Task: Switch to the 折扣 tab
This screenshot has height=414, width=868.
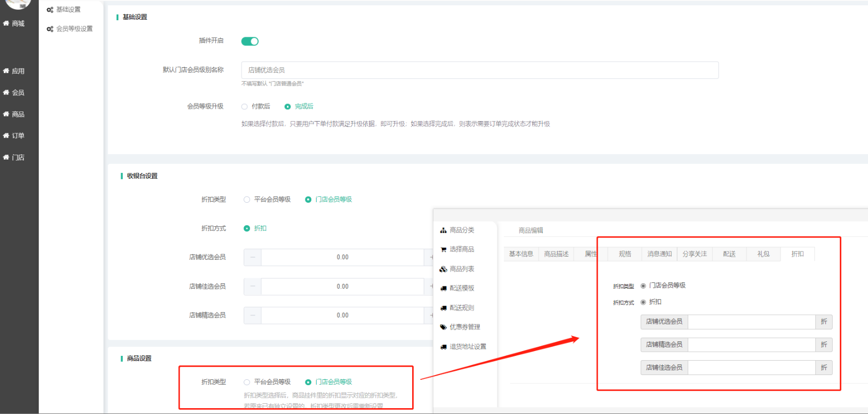Action: click(x=797, y=254)
